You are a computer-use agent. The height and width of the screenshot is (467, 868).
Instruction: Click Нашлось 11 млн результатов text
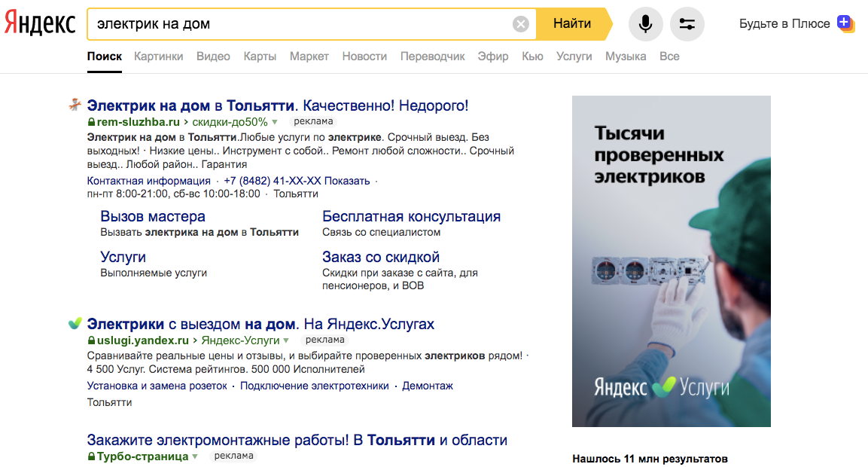[650, 459]
